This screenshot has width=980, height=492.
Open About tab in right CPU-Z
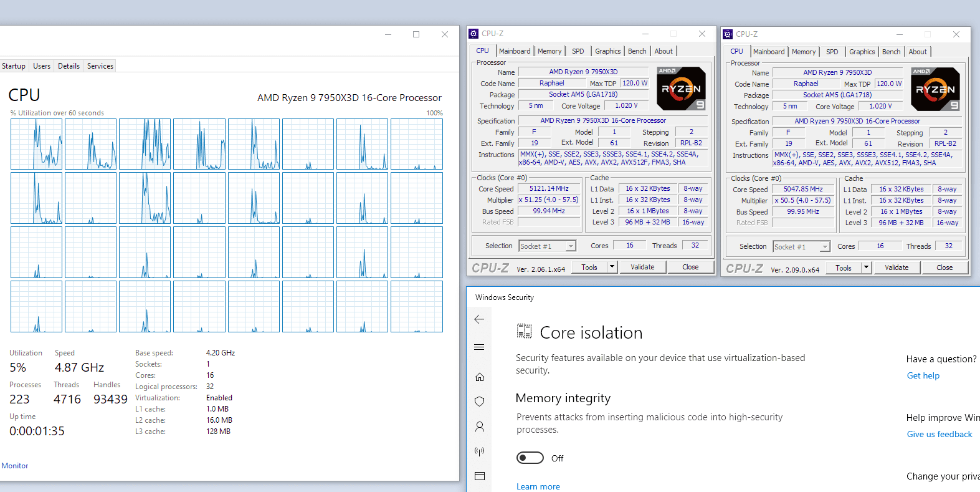[918, 52]
